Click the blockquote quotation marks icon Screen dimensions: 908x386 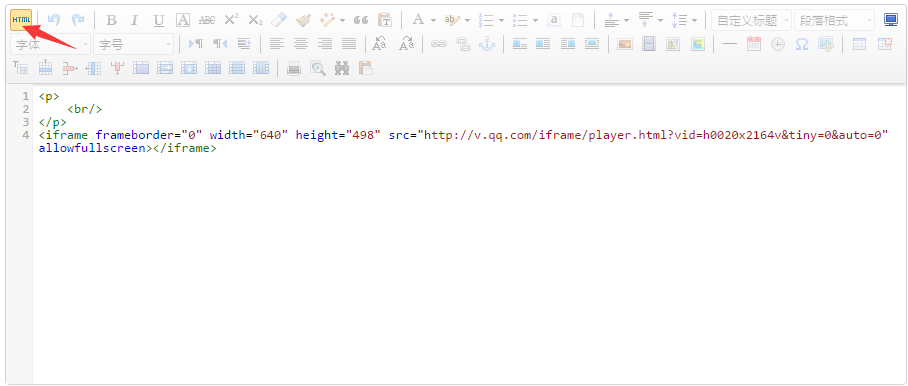(x=361, y=20)
